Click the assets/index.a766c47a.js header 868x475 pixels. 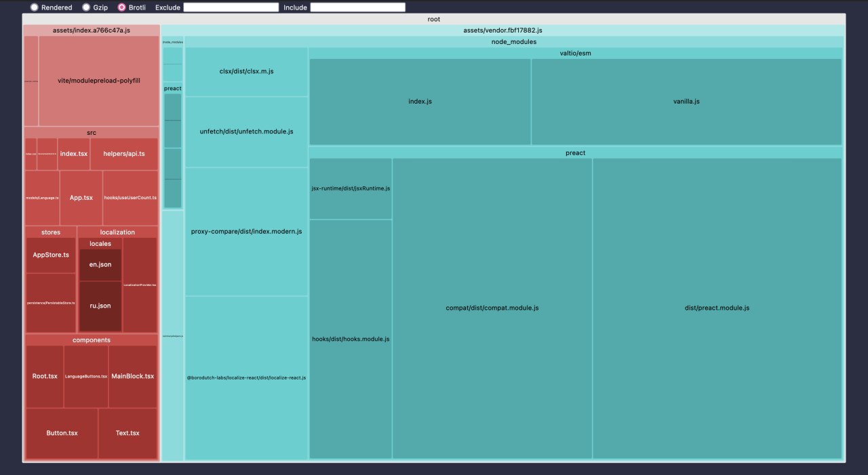click(x=92, y=30)
